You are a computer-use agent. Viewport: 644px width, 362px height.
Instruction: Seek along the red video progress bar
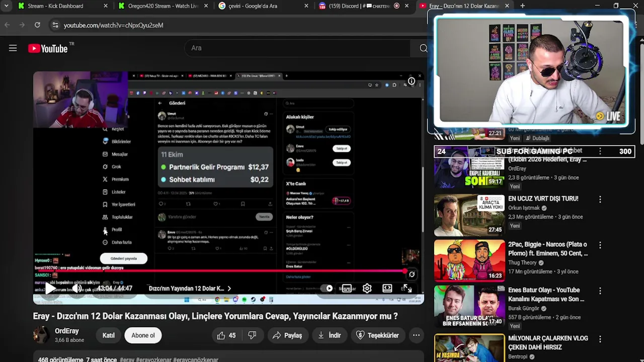coord(221,271)
